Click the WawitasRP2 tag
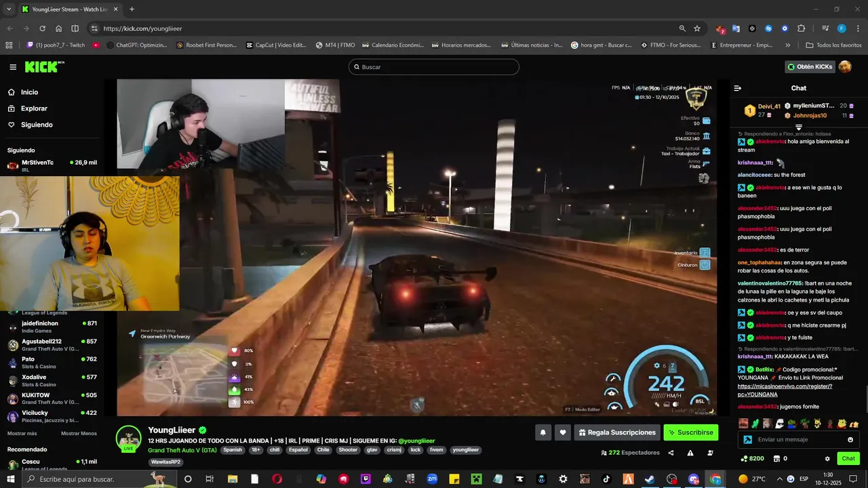Image resolution: width=868 pixels, height=488 pixels. 165,462
